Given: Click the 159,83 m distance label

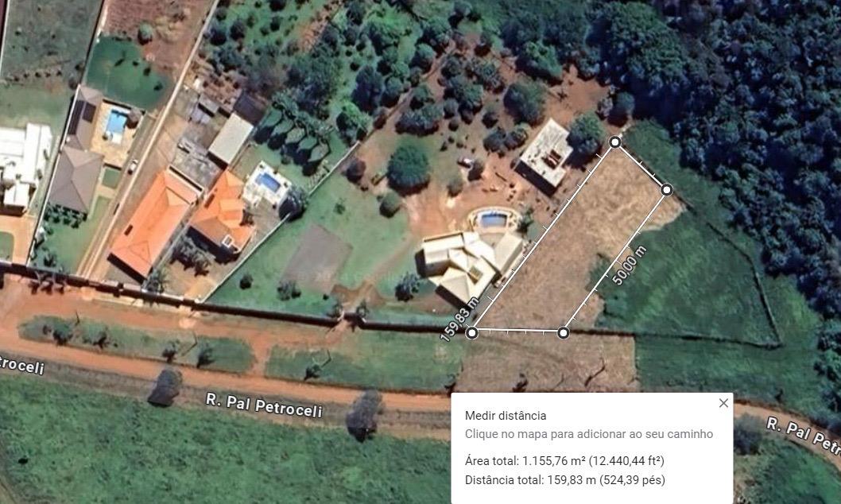Looking at the screenshot, I should click(459, 319).
